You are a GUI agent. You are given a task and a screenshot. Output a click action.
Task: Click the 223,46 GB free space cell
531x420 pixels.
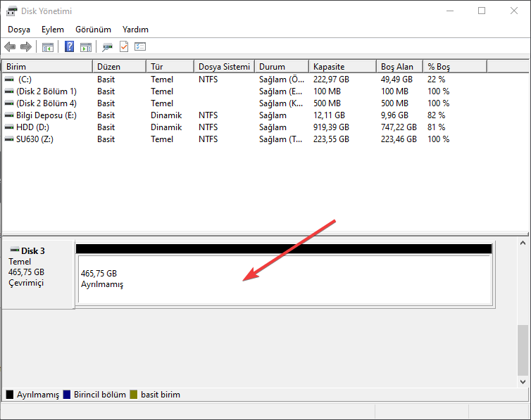pyautogui.click(x=399, y=139)
